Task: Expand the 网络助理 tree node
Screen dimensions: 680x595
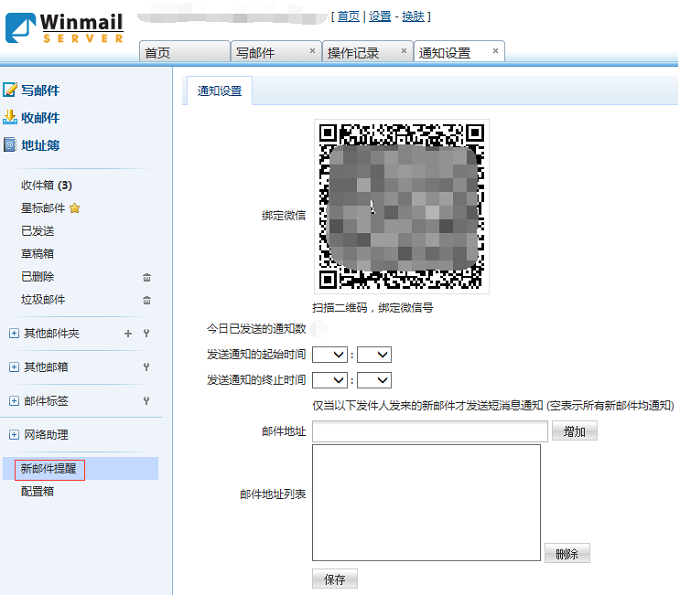Action: 14,435
